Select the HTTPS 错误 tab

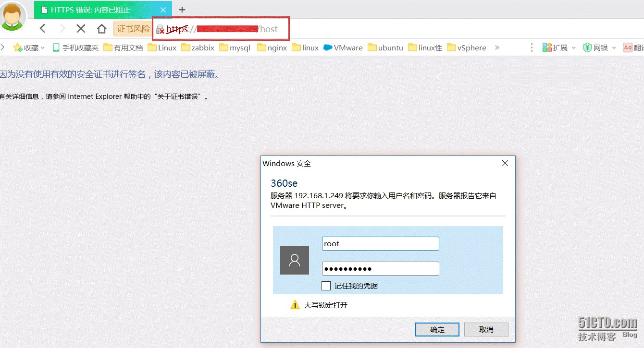point(103,10)
